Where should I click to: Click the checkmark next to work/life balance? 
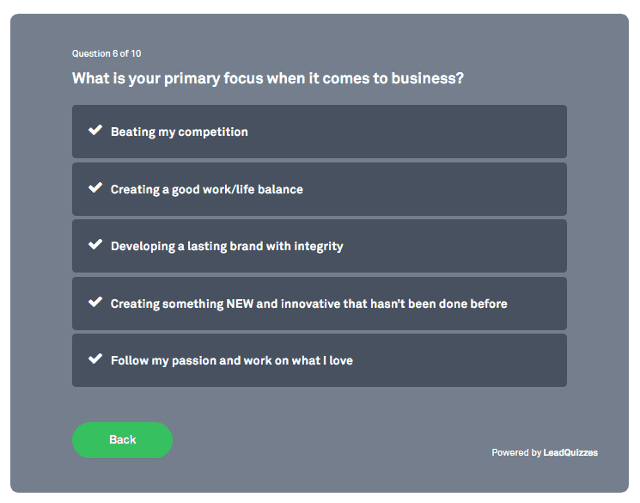click(x=95, y=188)
